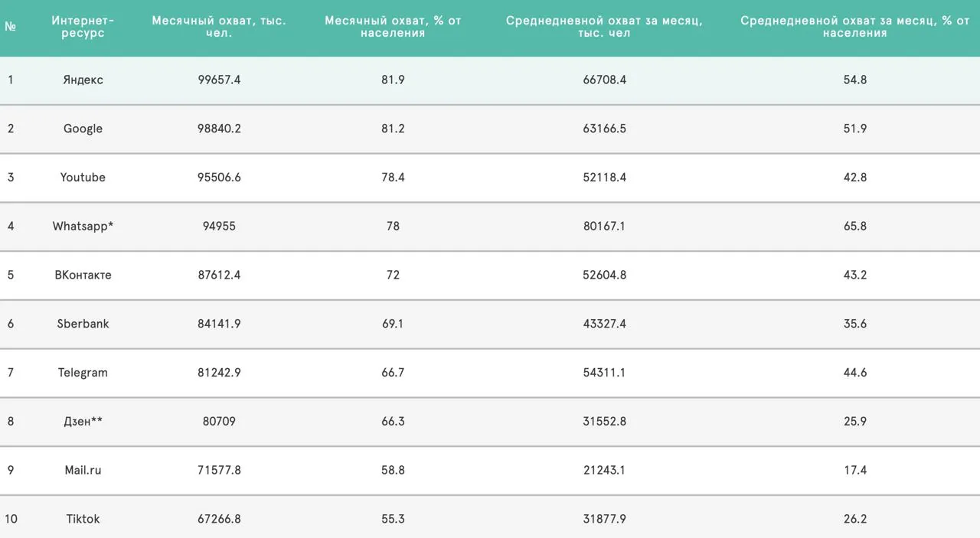Viewport: 980px width, 538px height.
Task: Click daily reach 43327.4 for Sberbank
Action: tap(604, 324)
